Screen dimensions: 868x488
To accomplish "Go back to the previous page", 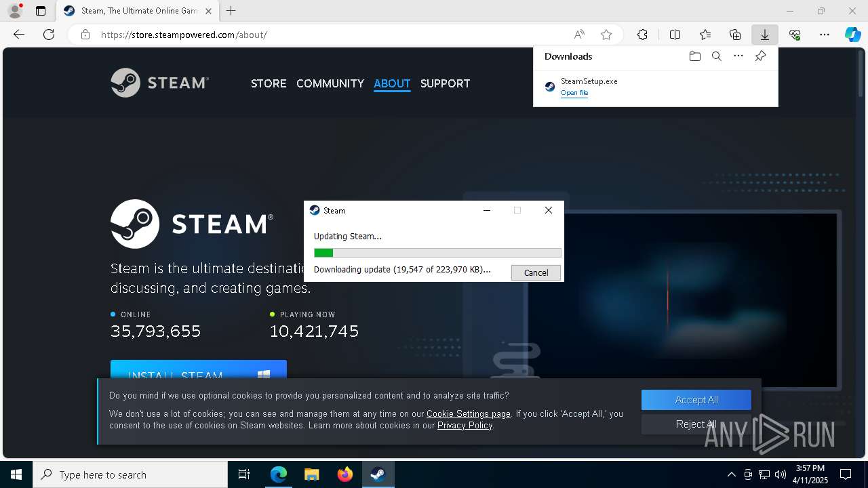I will click(x=19, y=35).
